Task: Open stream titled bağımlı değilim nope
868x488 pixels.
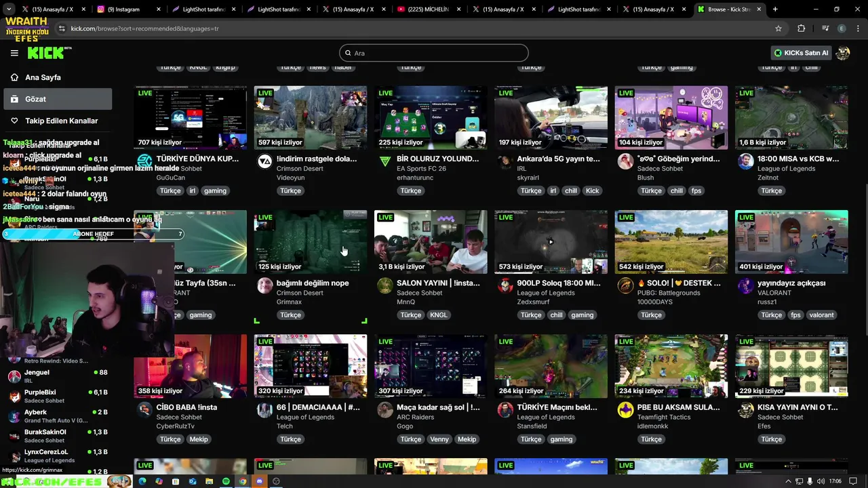Action: (313, 283)
